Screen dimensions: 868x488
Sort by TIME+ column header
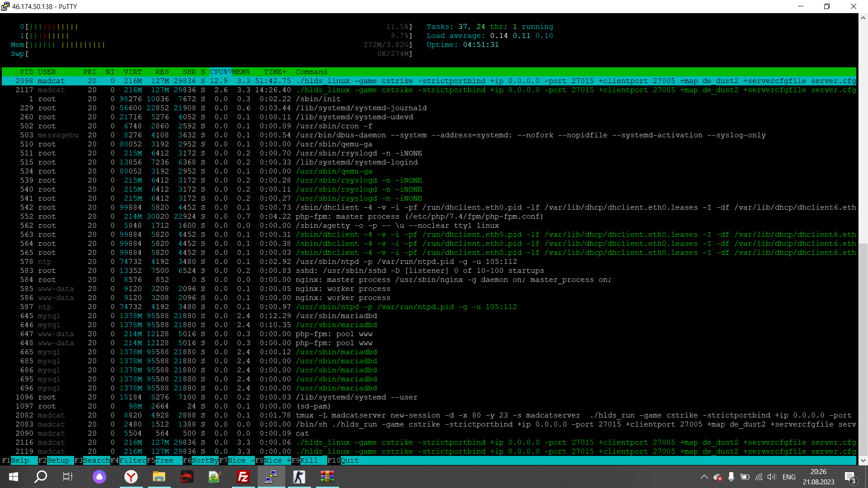(x=275, y=72)
